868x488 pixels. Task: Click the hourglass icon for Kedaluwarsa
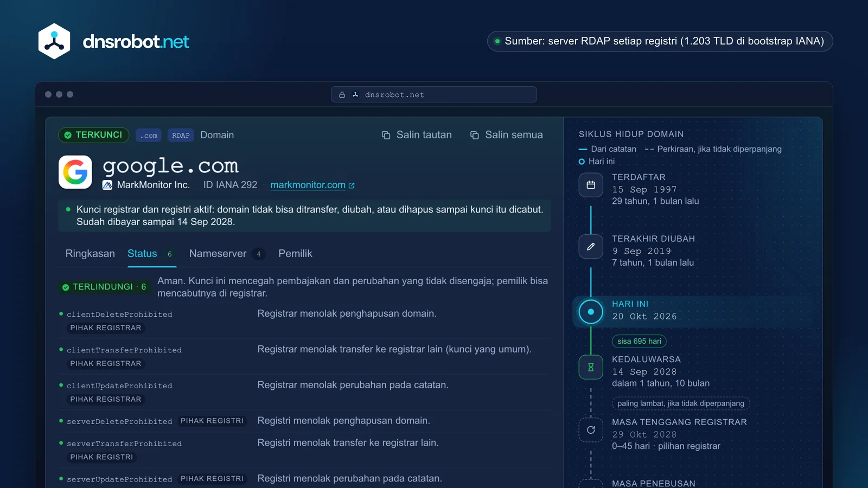click(591, 367)
